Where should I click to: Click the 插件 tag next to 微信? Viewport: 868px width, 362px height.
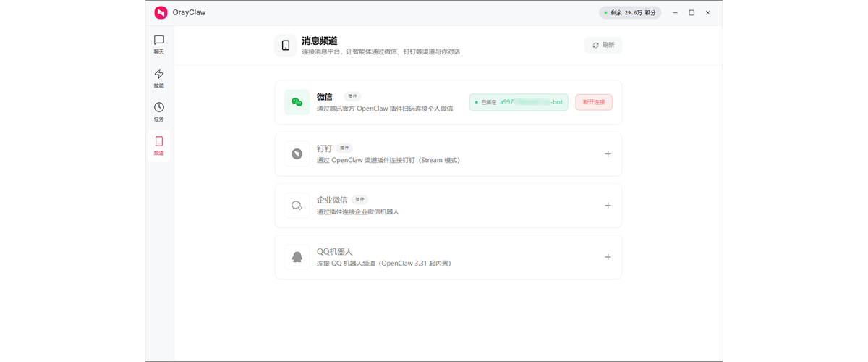tap(352, 96)
